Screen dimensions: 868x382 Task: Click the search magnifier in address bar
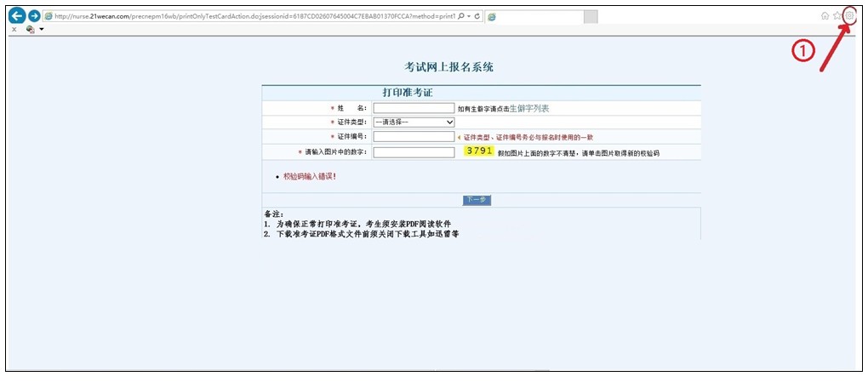460,16
